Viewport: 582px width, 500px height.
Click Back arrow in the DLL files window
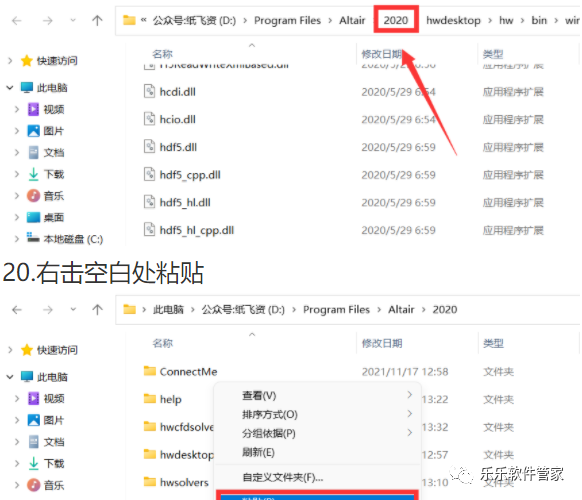17,20
